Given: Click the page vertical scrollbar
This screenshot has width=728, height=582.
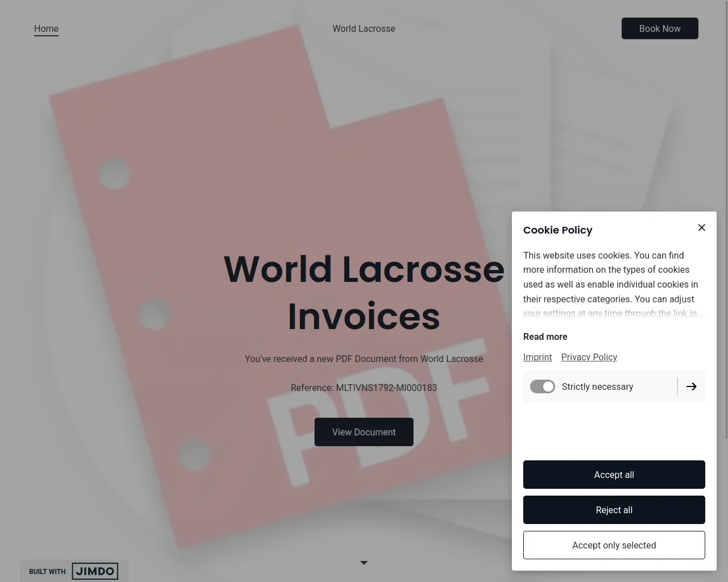Looking at the screenshot, I should click(726, 219).
